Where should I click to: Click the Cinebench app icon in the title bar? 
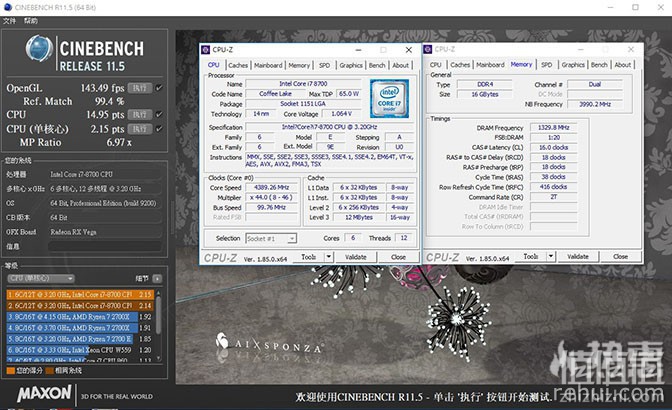click(x=7, y=7)
